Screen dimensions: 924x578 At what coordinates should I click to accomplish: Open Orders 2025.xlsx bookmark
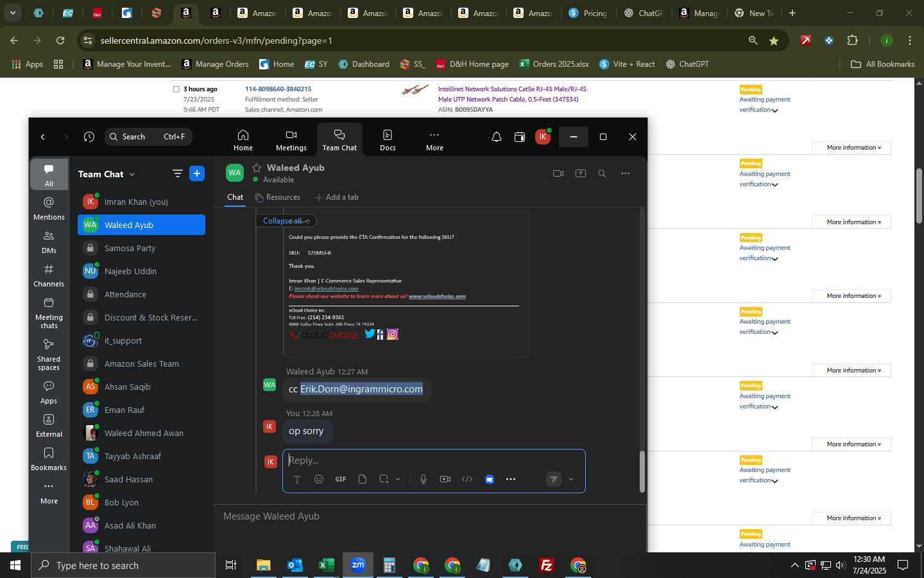(x=554, y=64)
